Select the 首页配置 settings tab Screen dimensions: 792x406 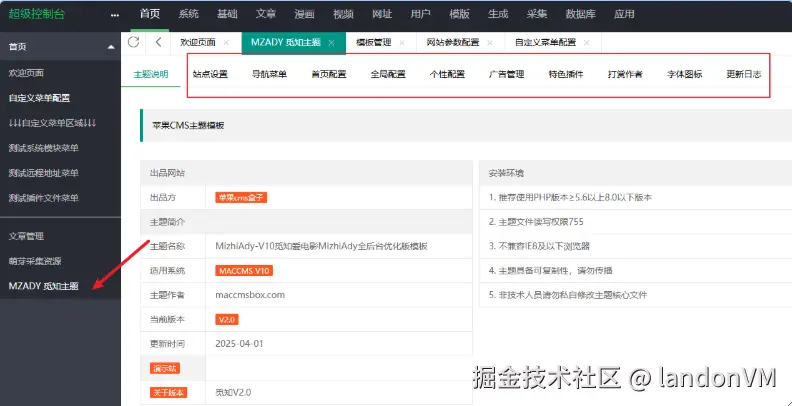(329, 74)
